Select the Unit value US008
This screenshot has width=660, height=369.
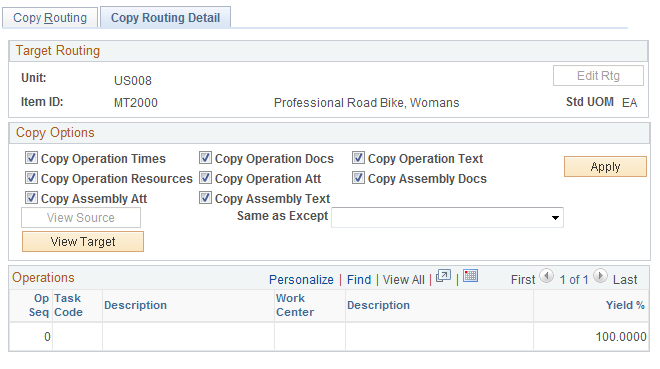click(x=133, y=80)
